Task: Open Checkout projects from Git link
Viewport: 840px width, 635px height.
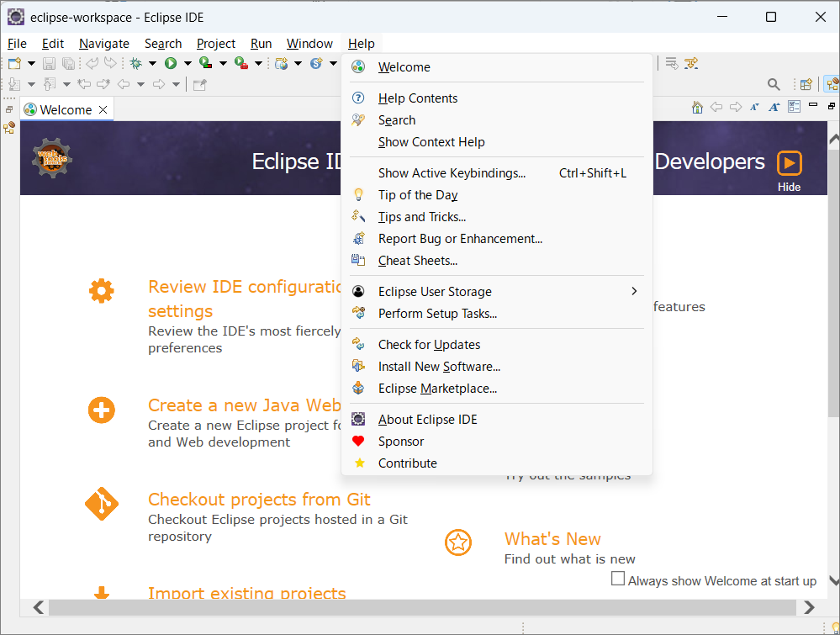Action: [259, 500]
